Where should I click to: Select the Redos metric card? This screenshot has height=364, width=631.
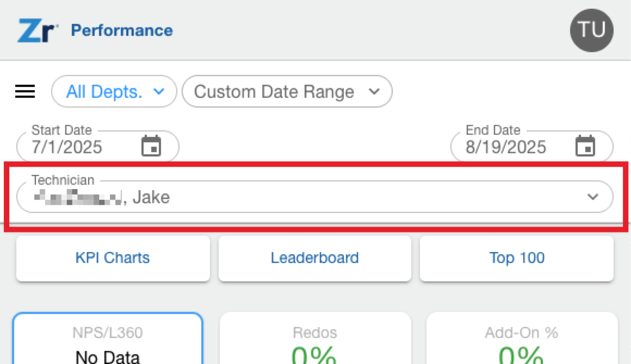click(315, 338)
